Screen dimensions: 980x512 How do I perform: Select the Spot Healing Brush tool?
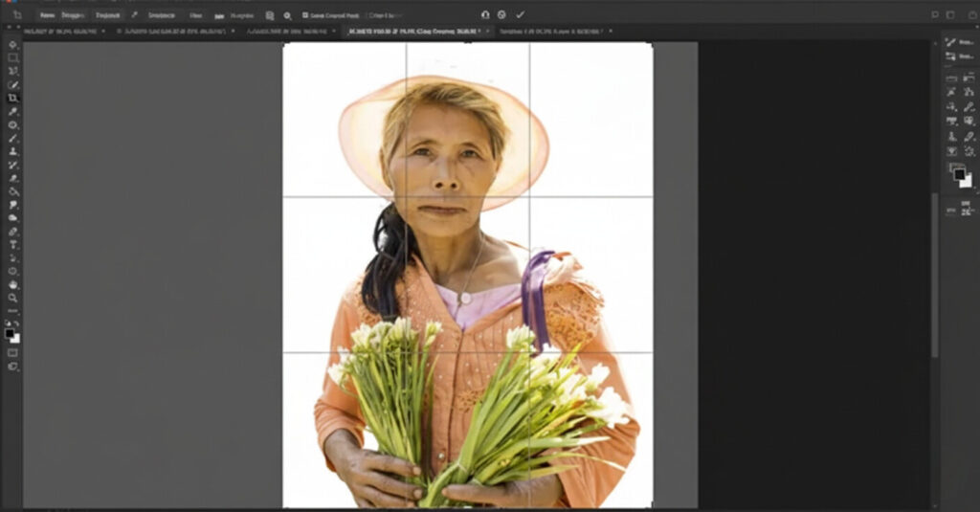pyautogui.click(x=12, y=125)
